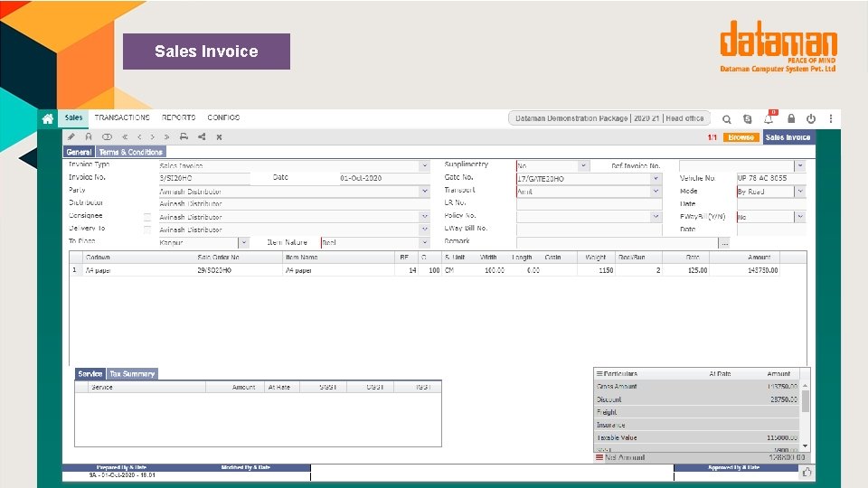View notifications bell icon
868x488 pixels.
click(x=769, y=117)
